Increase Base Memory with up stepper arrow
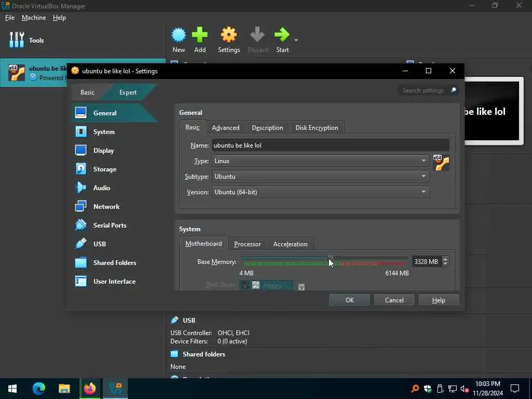Viewport: 532px width, 399px height. coord(445,259)
